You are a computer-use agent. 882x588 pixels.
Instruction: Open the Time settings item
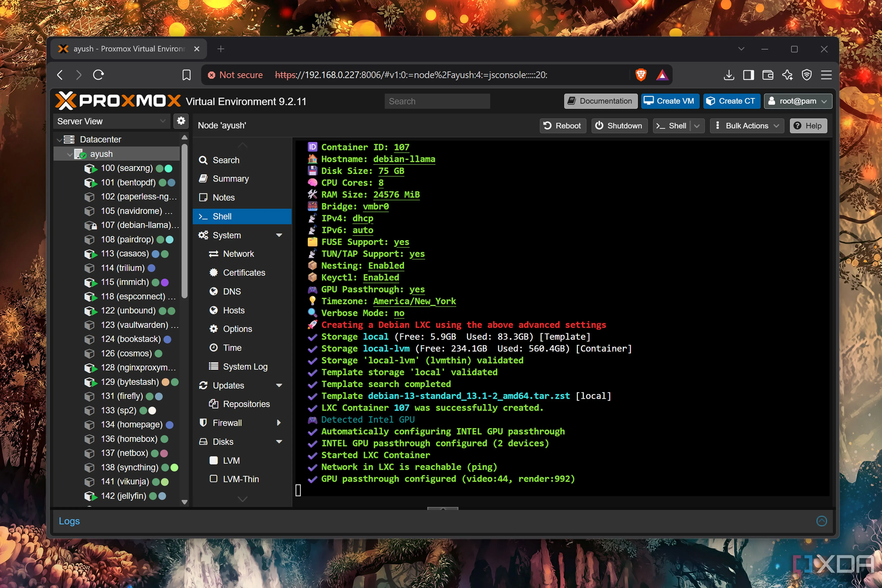(x=242, y=348)
